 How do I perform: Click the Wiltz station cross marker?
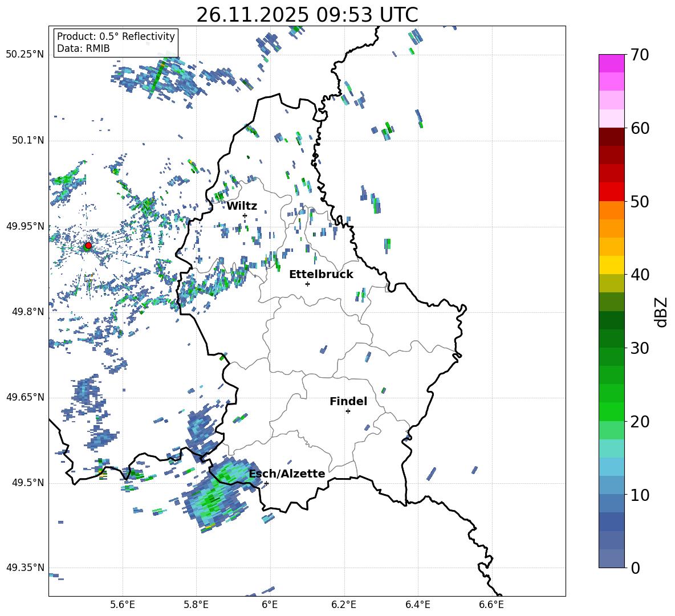tap(245, 215)
